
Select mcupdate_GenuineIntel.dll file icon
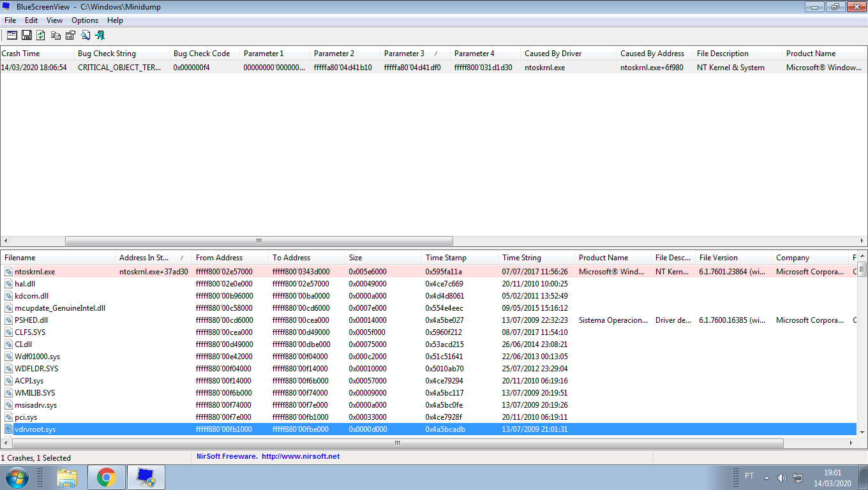(8, 308)
